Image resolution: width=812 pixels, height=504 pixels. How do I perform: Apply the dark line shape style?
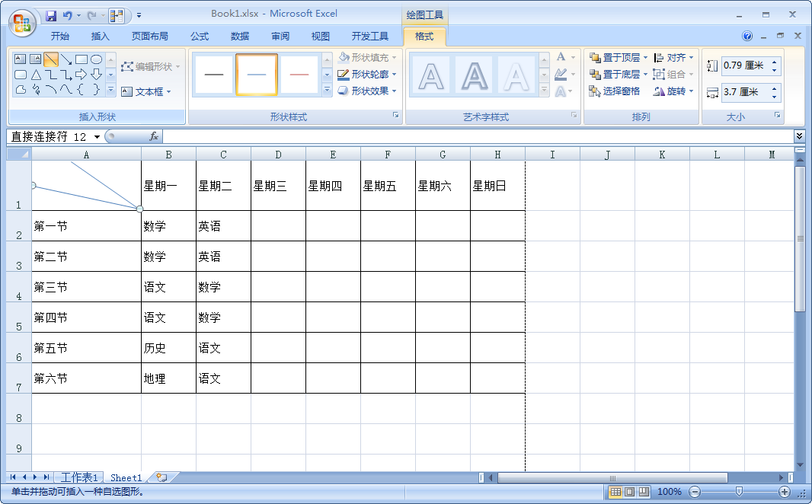pos(213,75)
